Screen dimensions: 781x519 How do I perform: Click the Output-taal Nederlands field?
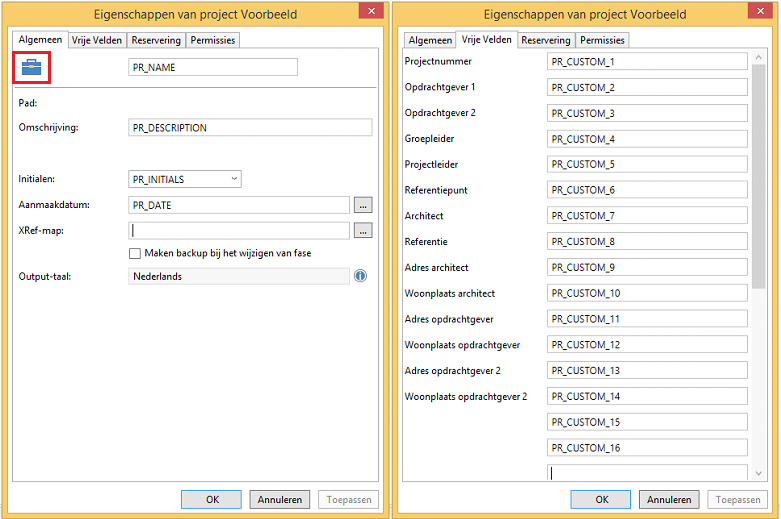[x=239, y=276]
